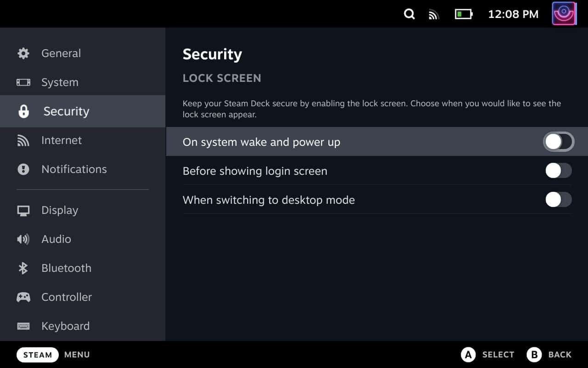This screenshot has width=588, height=368.
Task: Click the System Steam Deck icon
Action: pyautogui.click(x=23, y=82)
